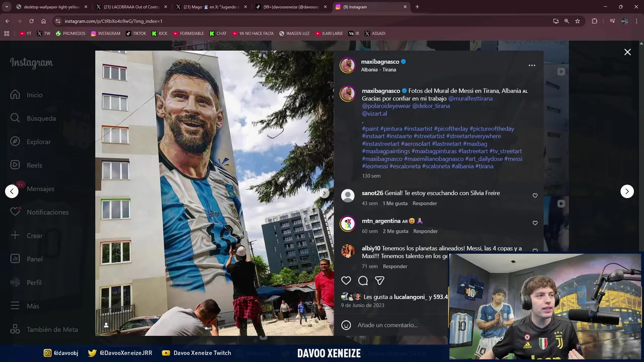Reply to mtn_argentina's comment
This screenshot has width=644, height=362.
click(x=426, y=231)
